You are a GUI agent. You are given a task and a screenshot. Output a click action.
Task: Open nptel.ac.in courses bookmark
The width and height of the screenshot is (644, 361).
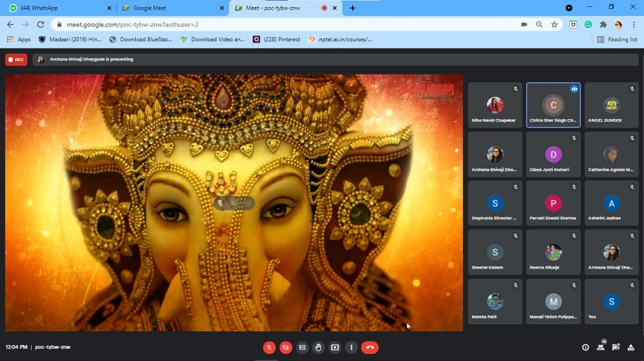[340, 39]
